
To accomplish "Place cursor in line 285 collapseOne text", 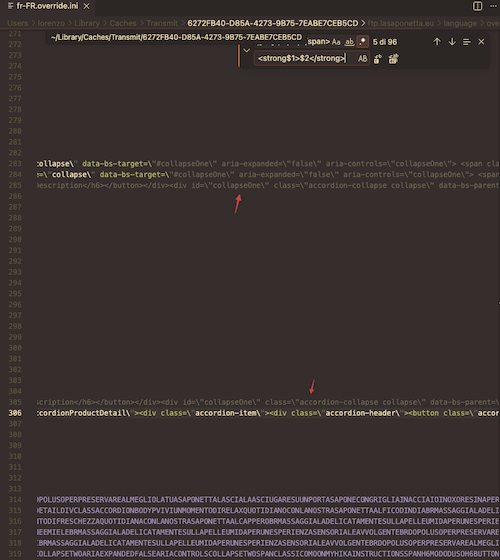I will coord(235,185).
